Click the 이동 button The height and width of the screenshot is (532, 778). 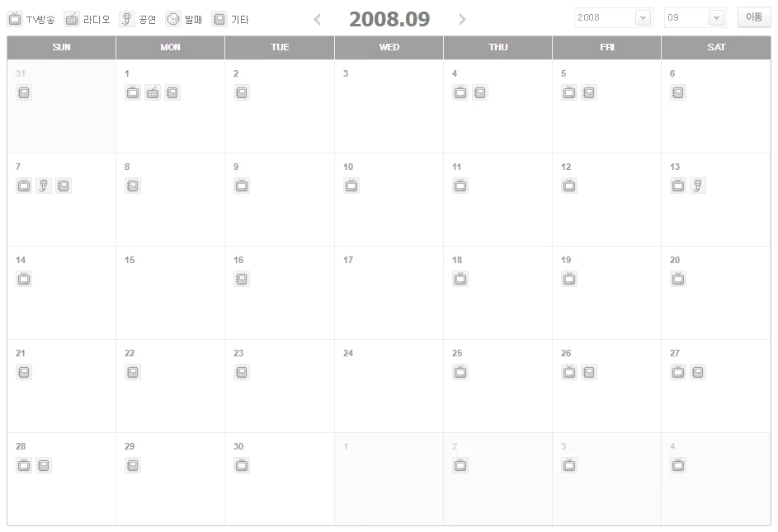point(754,17)
